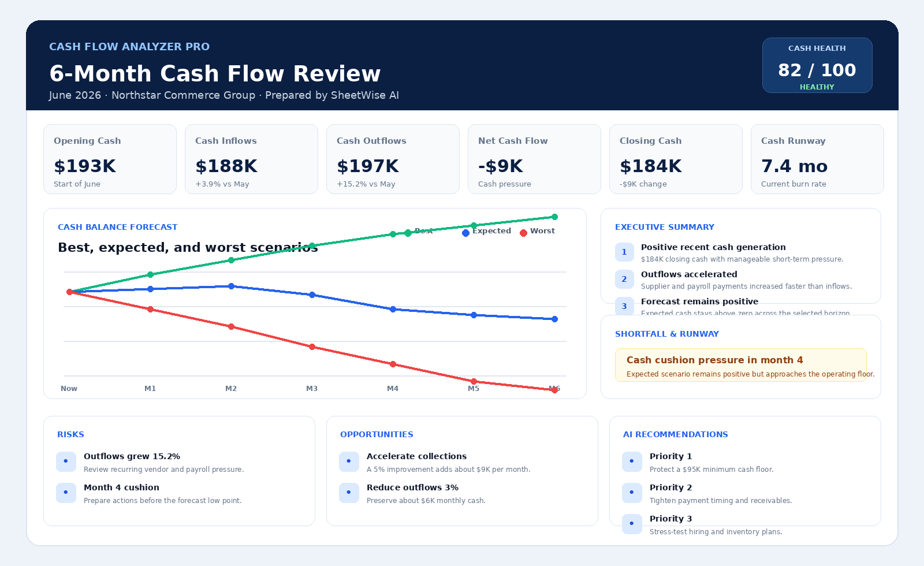Click A 5% improvement adds $9K text

click(x=449, y=470)
